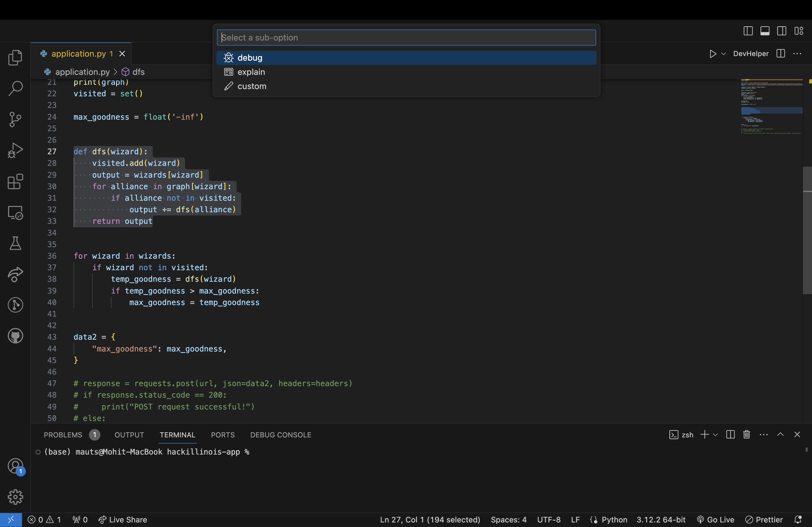Toggle the bottom panel layout button

(x=764, y=31)
